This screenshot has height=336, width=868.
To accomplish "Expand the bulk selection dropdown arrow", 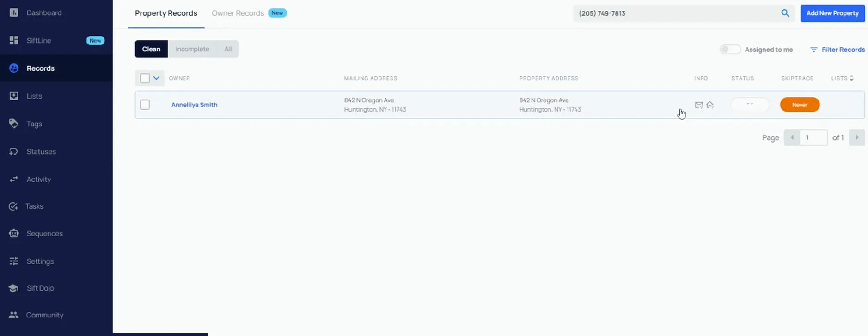I will (x=156, y=78).
